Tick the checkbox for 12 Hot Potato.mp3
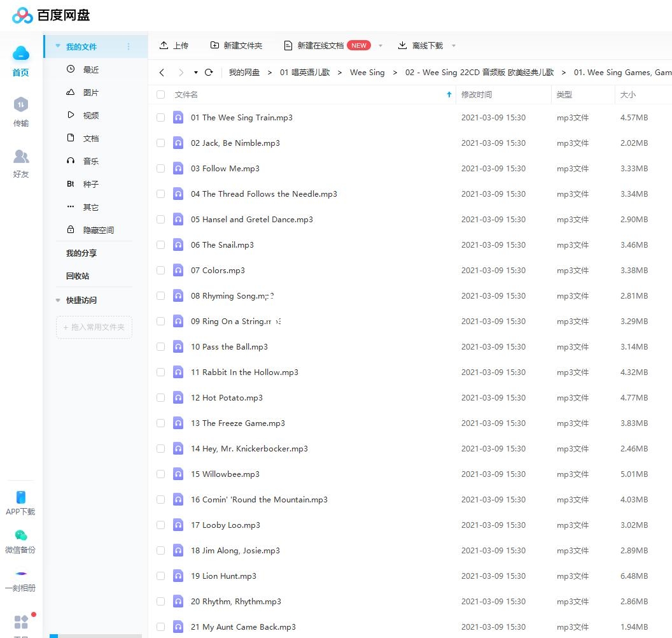This screenshot has width=672, height=638. pyautogui.click(x=160, y=397)
